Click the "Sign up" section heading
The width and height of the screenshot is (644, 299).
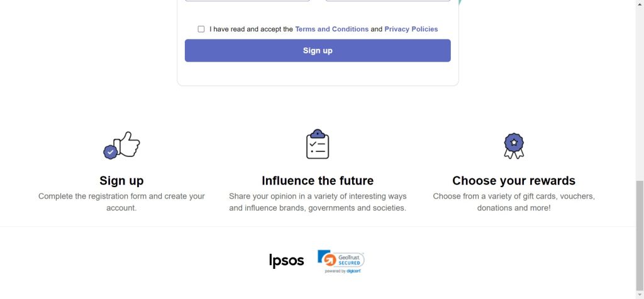coord(121,181)
